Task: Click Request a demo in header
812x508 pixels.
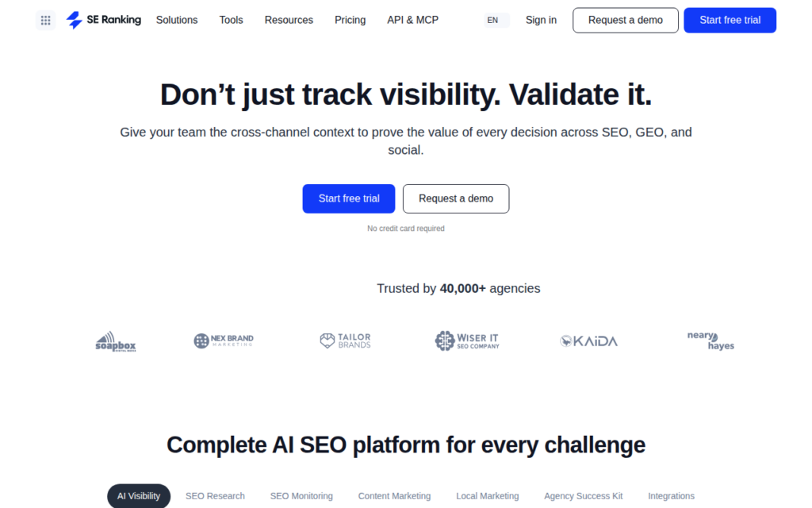Action: point(625,20)
